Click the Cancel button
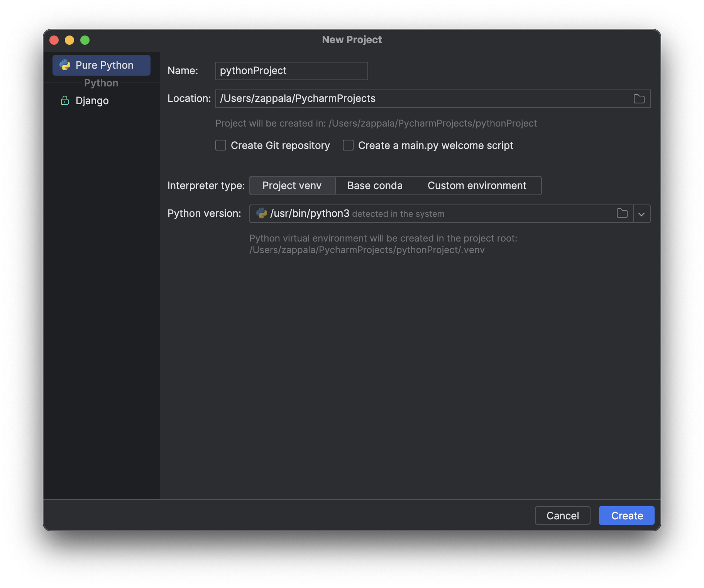 coord(562,515)
